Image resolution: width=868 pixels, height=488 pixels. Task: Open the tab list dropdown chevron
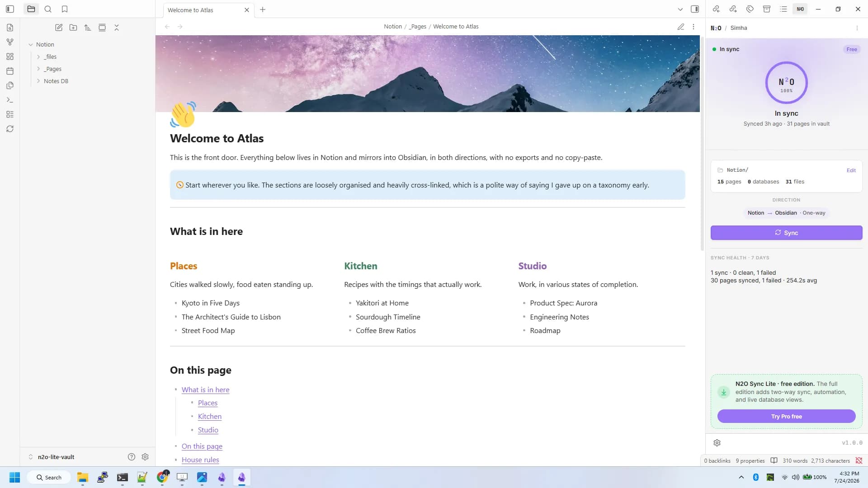click(x=680, y=9)
